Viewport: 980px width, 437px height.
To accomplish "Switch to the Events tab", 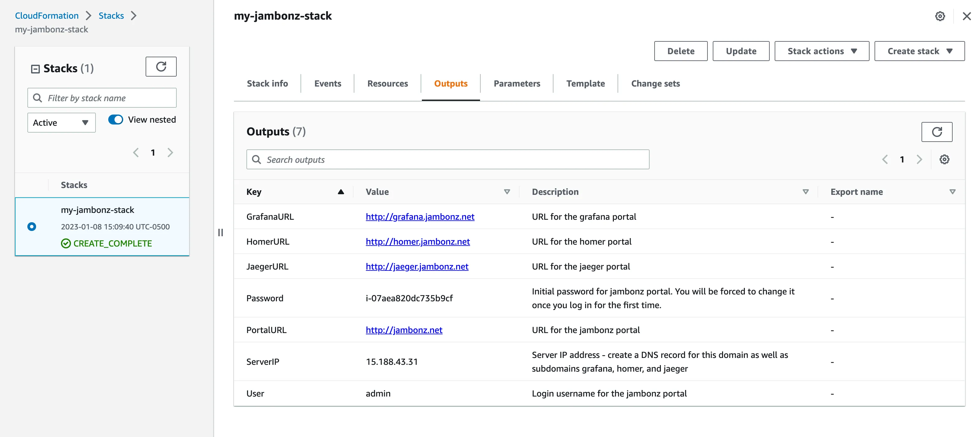I will (x=328, y=83).
